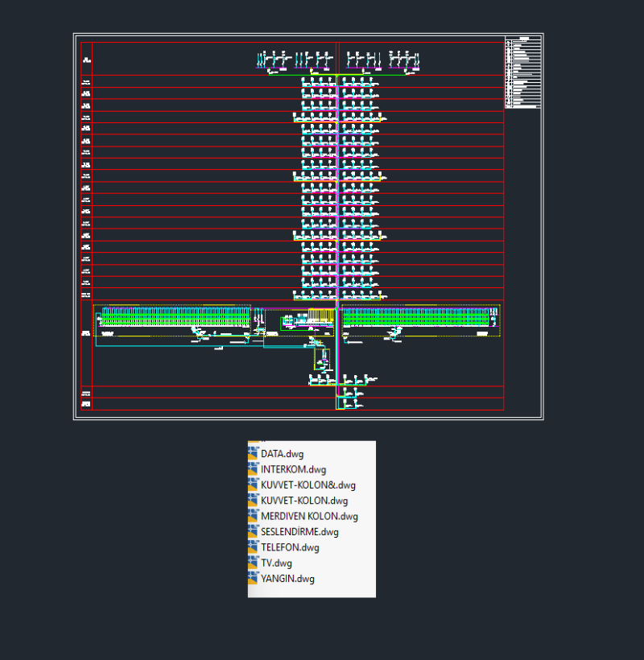644x660 pixels.
Task: Click the rooftop circuit symbols at the top
Action: click(338, 58)
